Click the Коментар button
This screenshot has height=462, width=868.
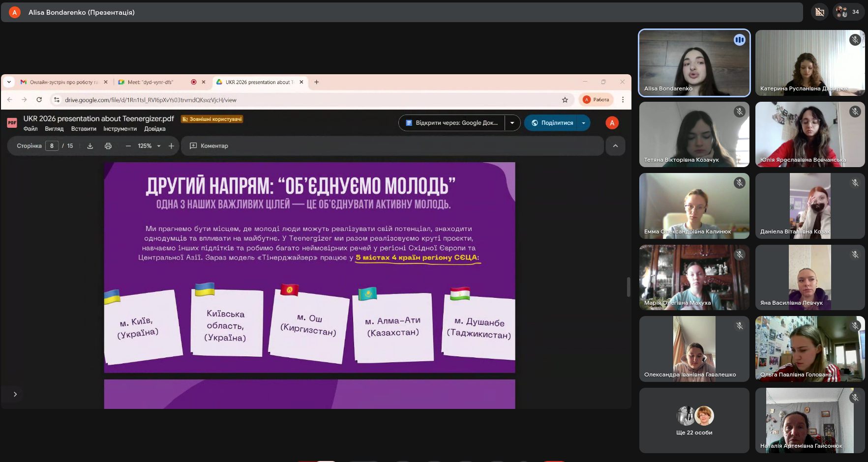[209, 146]
